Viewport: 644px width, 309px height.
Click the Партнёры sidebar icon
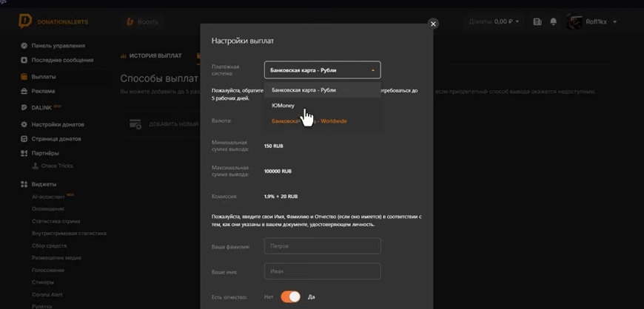[24, 153]
